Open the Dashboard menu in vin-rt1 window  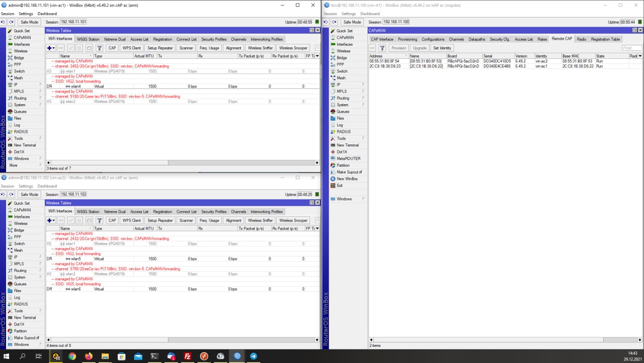(370, 14)
